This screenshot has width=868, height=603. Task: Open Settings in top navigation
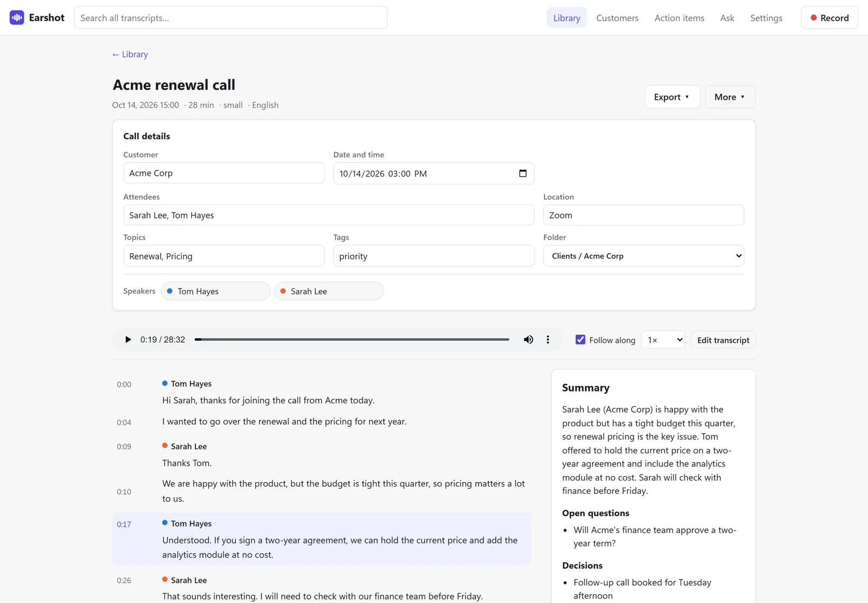click(766, 18)
